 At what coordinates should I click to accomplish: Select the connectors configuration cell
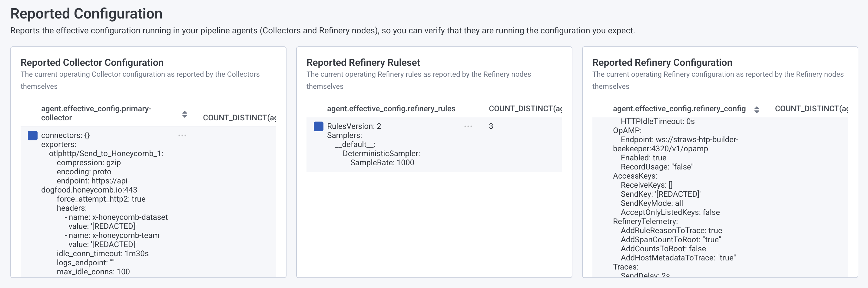click(x=101, y=202)
